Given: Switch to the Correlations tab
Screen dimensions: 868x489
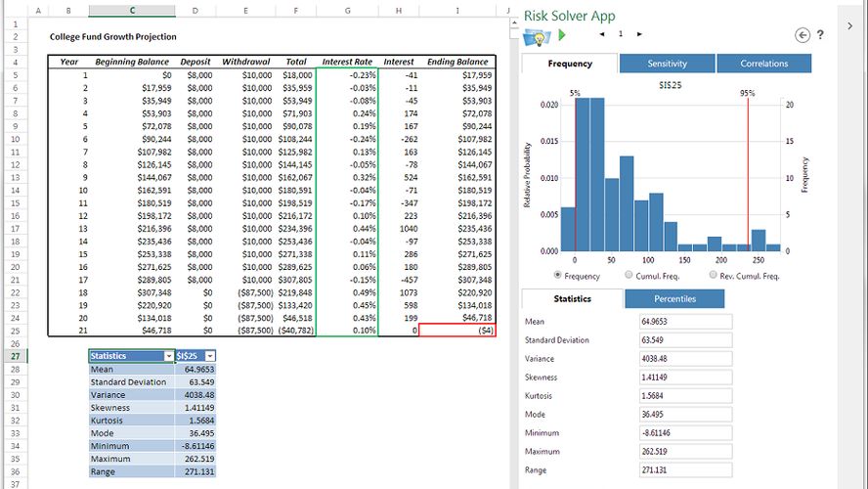Looking at the screenshot, I should click(x=763, y=64).
